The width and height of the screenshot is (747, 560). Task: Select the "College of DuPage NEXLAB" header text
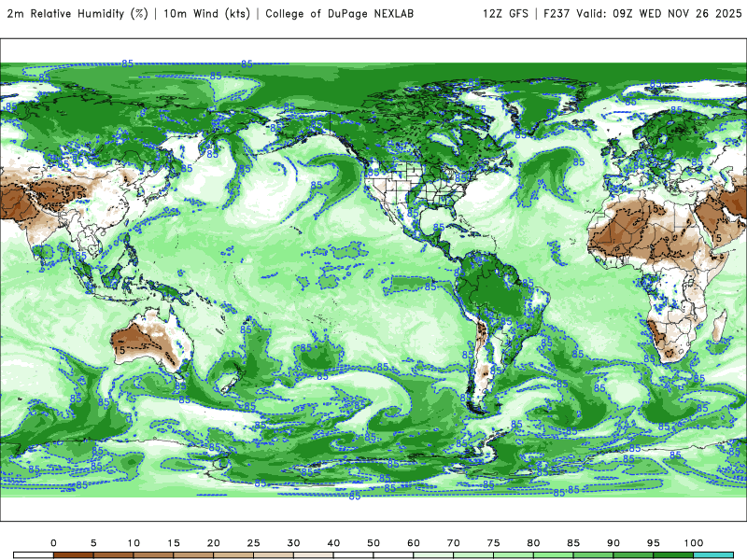tap(339, 14)
